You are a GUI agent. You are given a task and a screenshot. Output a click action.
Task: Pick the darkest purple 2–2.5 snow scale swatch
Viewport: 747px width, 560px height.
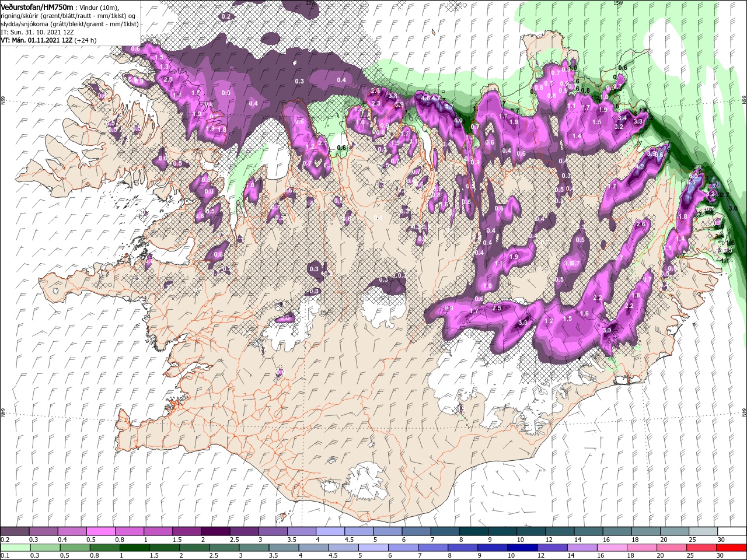click(215, 531)
